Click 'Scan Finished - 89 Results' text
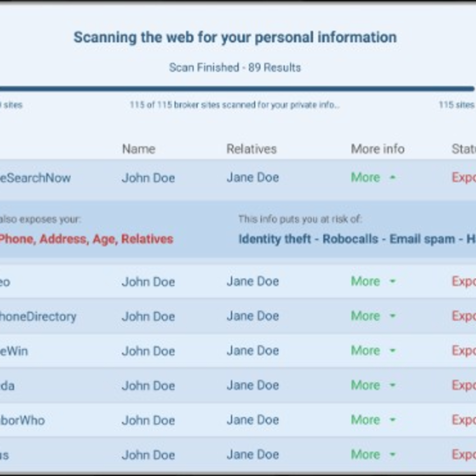This screenshot has height=476, width=476. point(235,67)
